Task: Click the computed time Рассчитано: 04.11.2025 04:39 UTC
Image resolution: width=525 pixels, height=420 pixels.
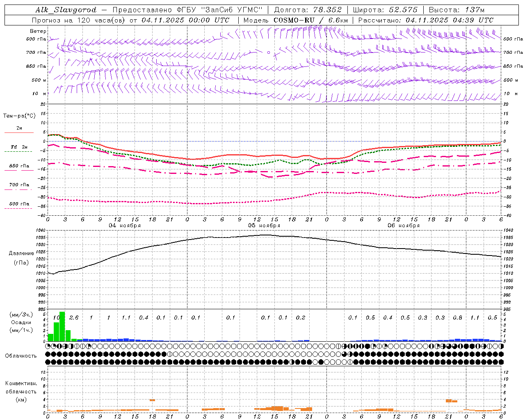Action: tap(426, 20)
